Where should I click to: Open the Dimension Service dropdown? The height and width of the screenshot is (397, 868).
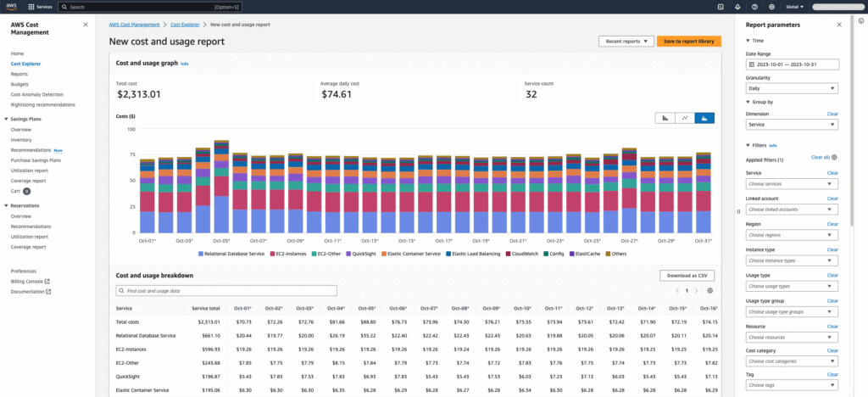coord(792,125)
